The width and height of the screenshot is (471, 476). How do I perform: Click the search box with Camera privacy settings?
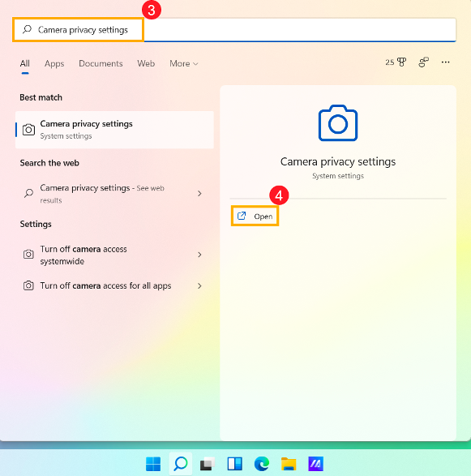pos(234,30)
